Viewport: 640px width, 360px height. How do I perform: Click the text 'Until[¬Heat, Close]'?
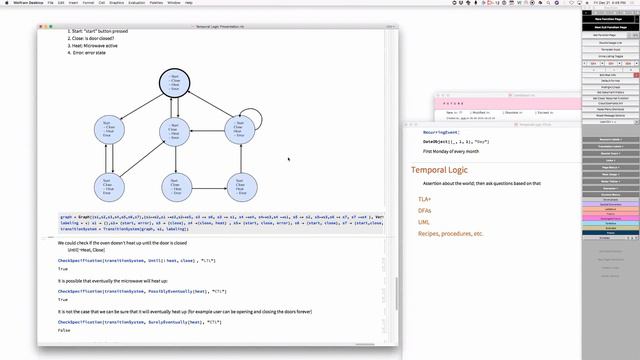pyautogui.click(x=86, y=250)
